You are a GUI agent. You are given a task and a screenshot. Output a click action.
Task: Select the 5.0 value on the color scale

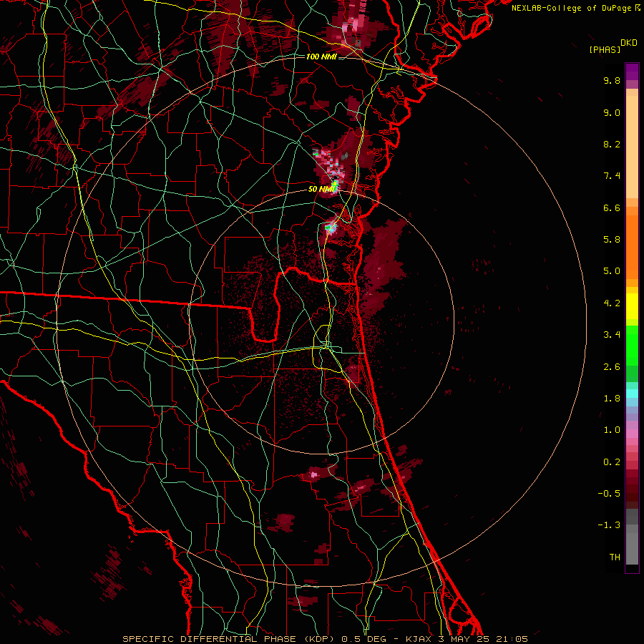[x=612, y=271]
